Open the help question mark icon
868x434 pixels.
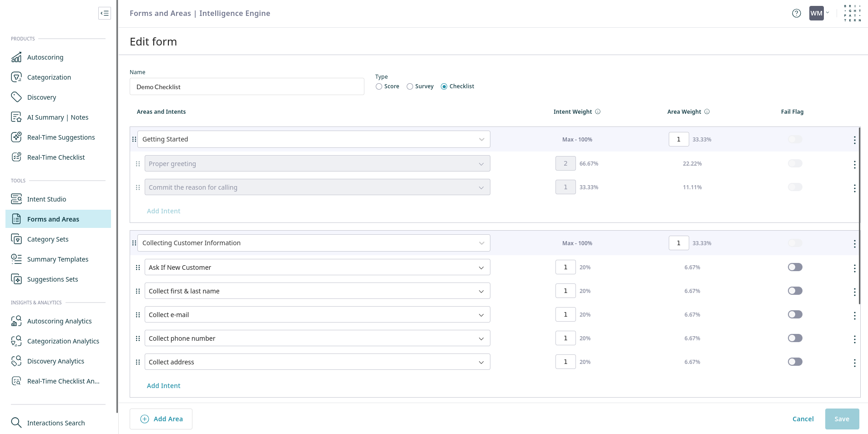[796, 13]
